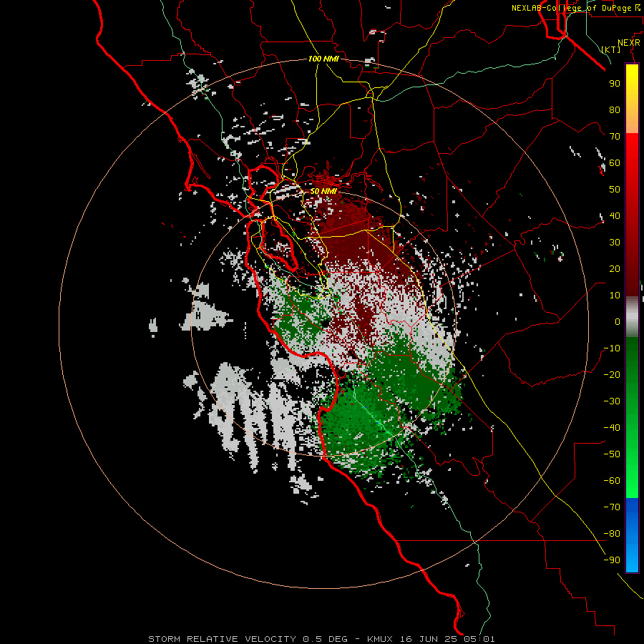Screen dimensions: 644x644
Task: Click the -90 value on the velocity scale
Action: click(612, 560)
